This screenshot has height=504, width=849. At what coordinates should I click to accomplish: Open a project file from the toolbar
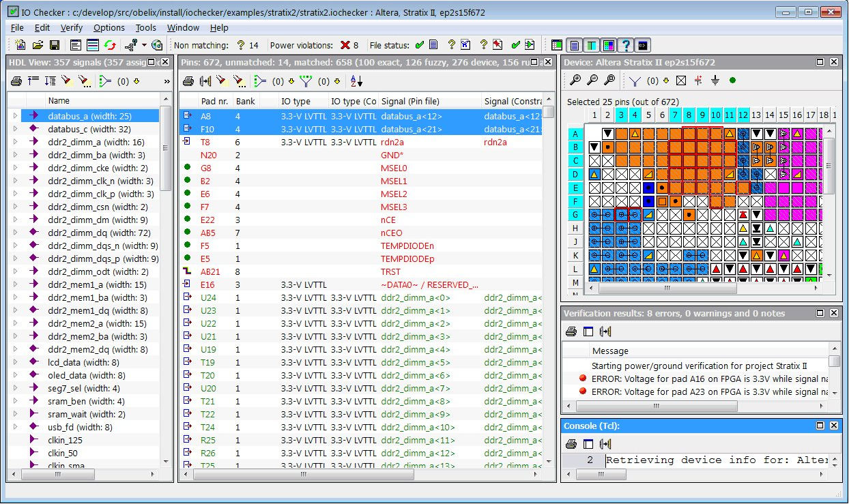[38, 45]
